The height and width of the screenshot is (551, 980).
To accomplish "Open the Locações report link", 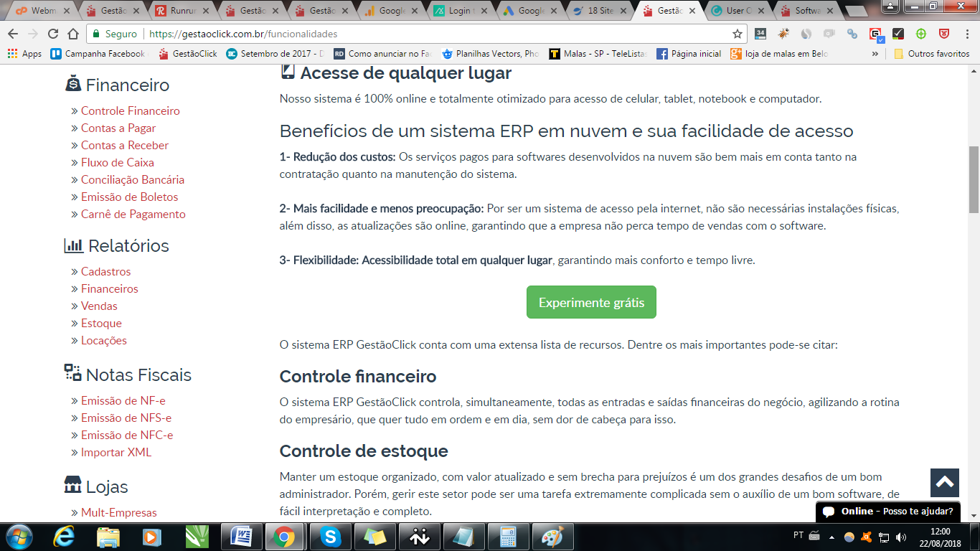I will [x=104, y=340].
